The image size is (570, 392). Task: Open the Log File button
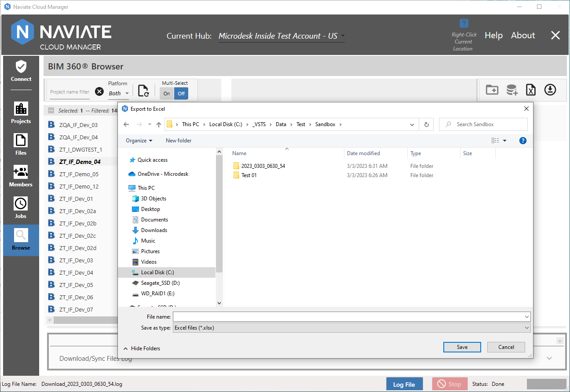pyautogui.click(x=404, y=385)
